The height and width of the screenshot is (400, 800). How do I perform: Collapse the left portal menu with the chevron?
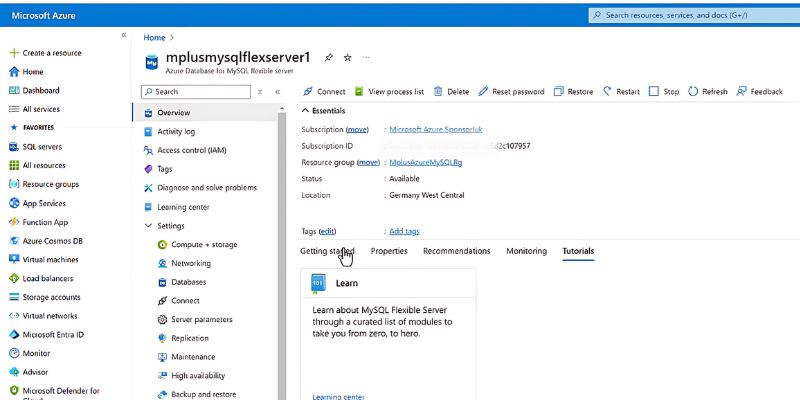pyautogui.click(x=123, y=35)
